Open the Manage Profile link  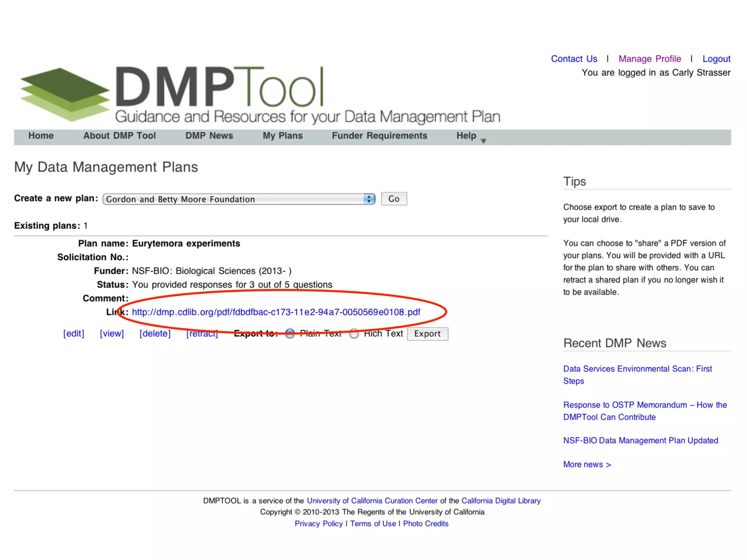pyautogui.click(x=650, y=59)
